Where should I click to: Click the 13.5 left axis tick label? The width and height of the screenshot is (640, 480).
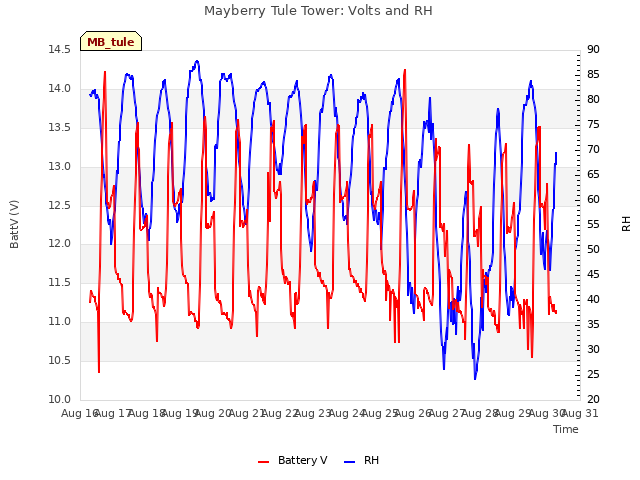tap(59, 127)
